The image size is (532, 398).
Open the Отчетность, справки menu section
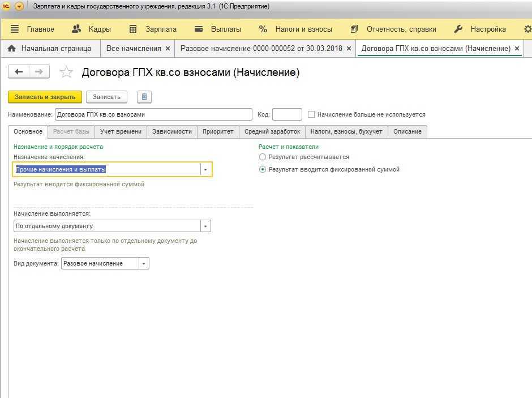pos(401,29)
